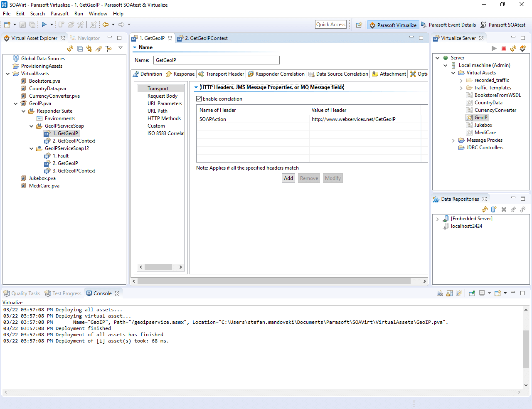532x409 pixels.
Task: Click the Clear Console icon
Action: [440, 293]
